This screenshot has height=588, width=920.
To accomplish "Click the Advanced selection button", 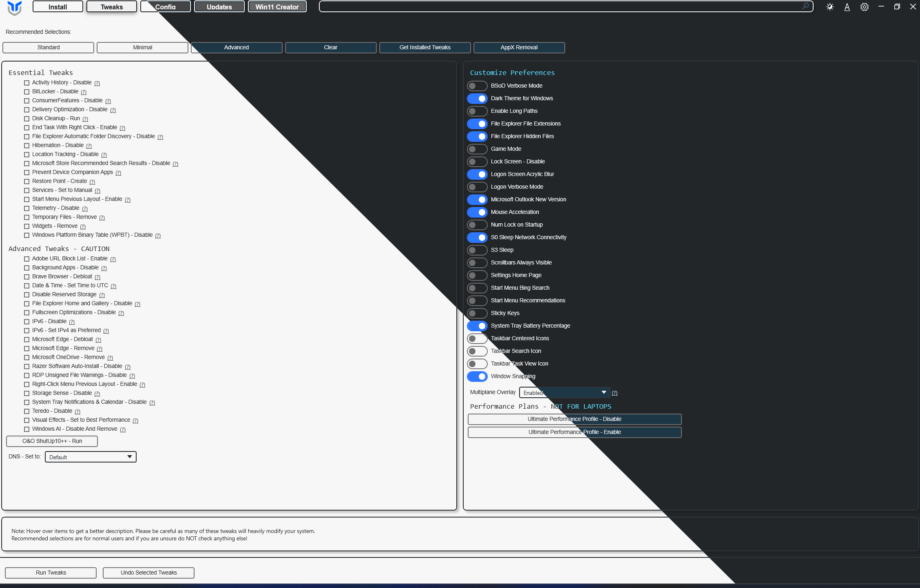I will coord(237,48).
